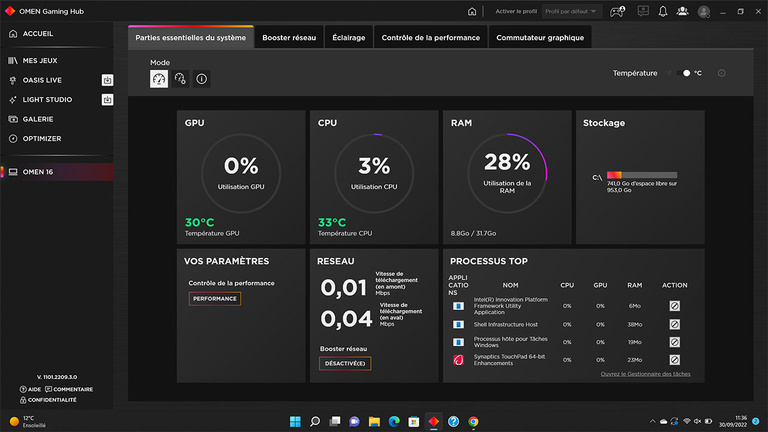
Task: Switch to Parties essentielles du système tab
Action: click(191, 37)
